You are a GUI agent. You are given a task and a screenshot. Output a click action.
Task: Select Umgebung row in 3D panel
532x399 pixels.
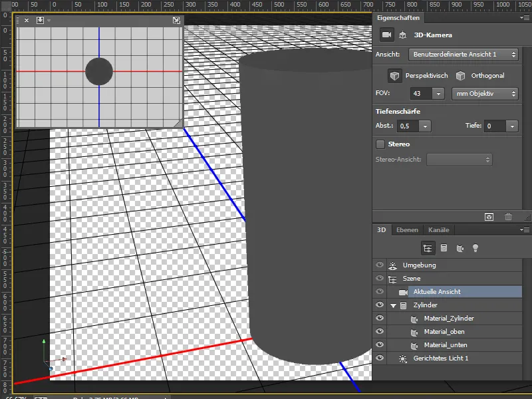pos(447,265)
